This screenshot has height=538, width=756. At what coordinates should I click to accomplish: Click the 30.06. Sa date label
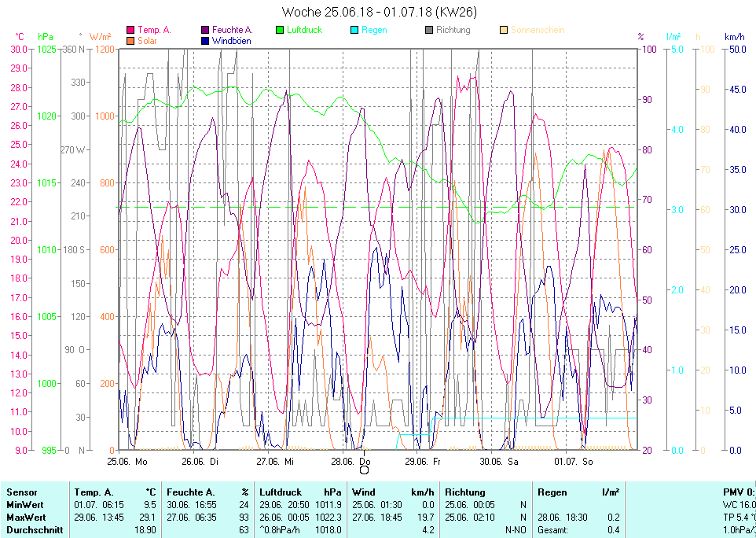click(499, 462)
